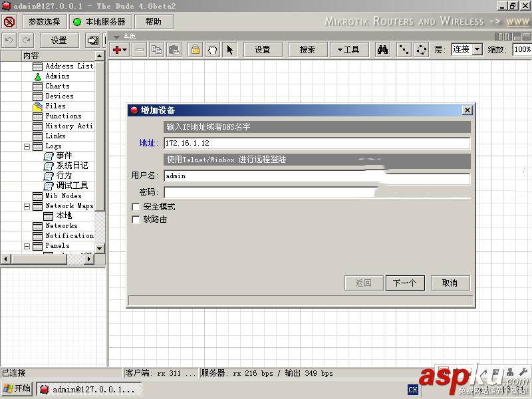Screen dimensions: 532x399
Task: Click content tree scrollbar down arrow
Action: pyautogui.click(x=99, y=249)
